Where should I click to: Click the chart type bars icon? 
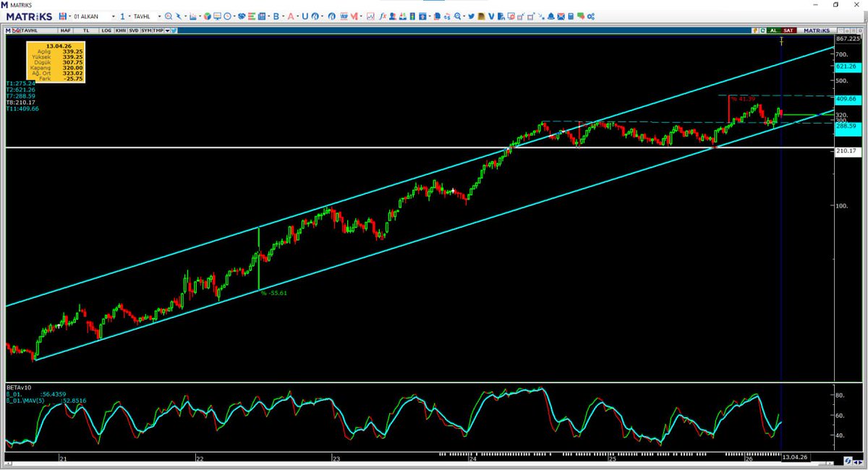click(x=192, y=16)
